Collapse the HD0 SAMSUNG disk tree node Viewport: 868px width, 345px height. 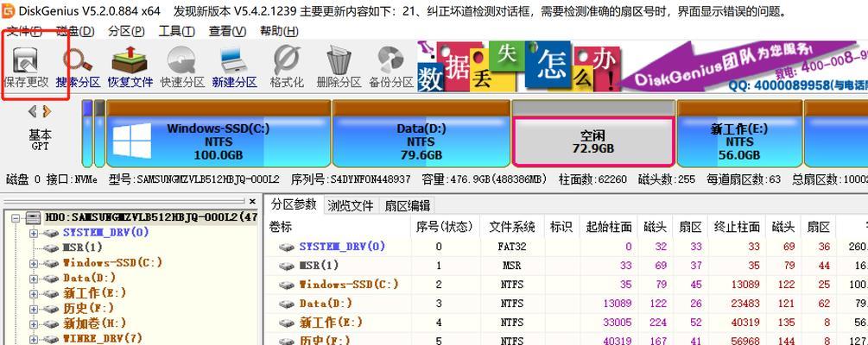(16, 218)
